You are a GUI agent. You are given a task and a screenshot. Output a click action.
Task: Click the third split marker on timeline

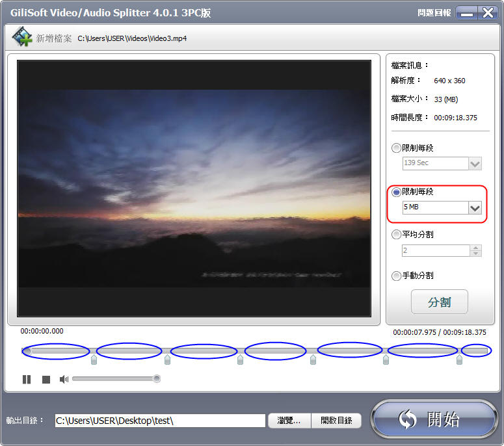[x=240, y=360]
